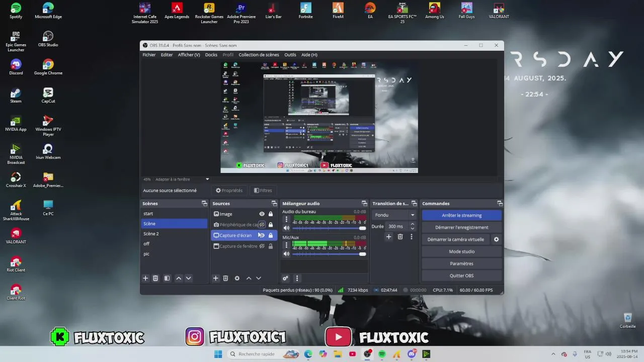Decrease the transition Durée value
Viewport: 644px width, 362px height.
coord(413,229)
